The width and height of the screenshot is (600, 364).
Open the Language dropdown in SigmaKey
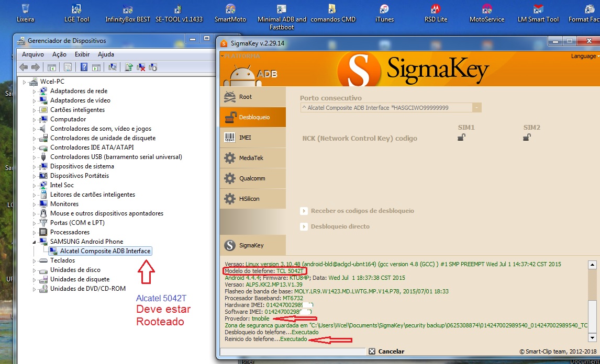[x=585, y=56]
